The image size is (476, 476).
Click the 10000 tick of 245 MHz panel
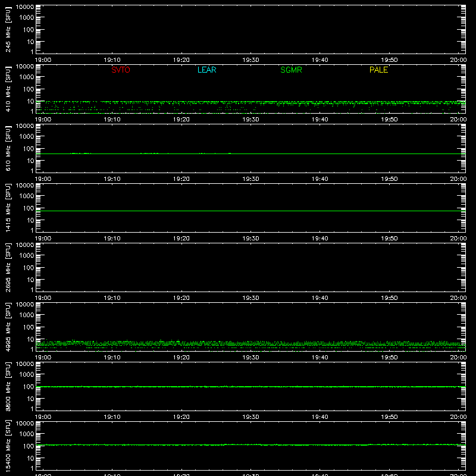[25, 7]
